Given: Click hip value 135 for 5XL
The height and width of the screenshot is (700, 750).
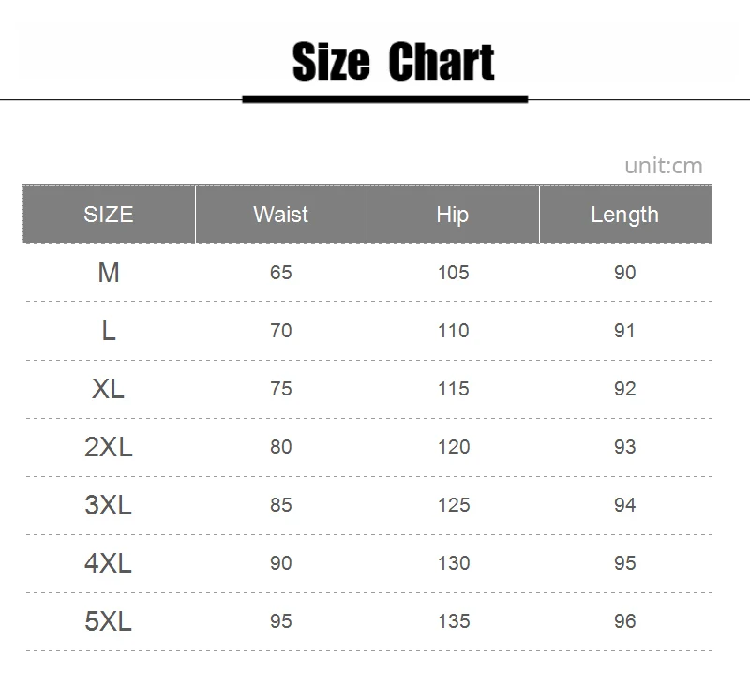Looking at the screenshot, I should coord(454,621).
